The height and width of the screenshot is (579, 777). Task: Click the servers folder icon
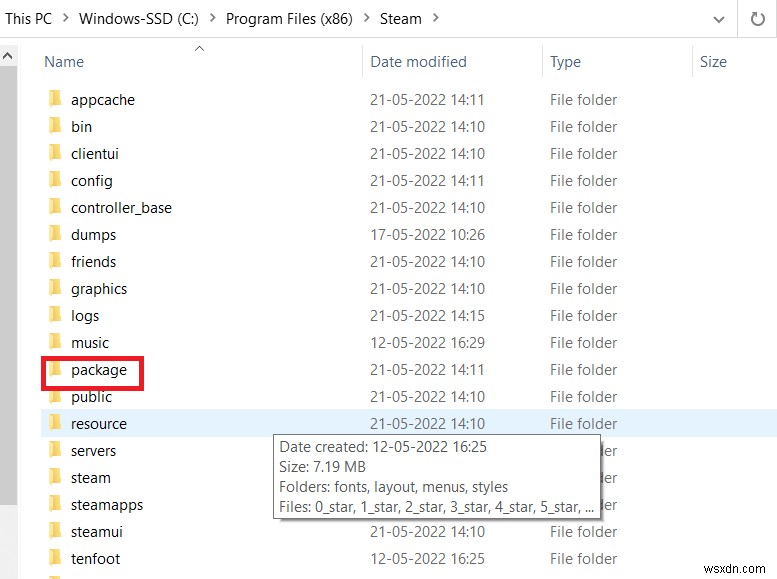click(55, 450)
